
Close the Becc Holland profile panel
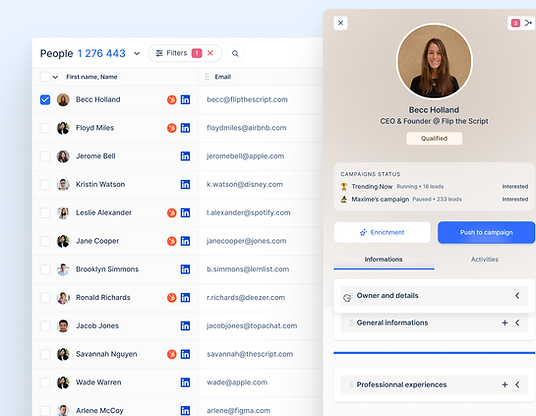point(340,23)
